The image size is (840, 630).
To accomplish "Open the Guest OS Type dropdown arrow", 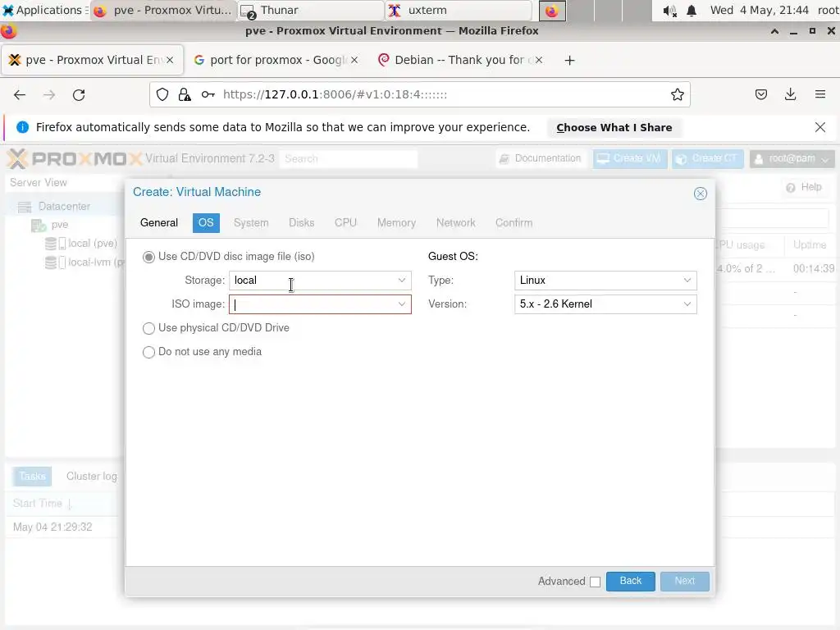I will click(687, 281).
